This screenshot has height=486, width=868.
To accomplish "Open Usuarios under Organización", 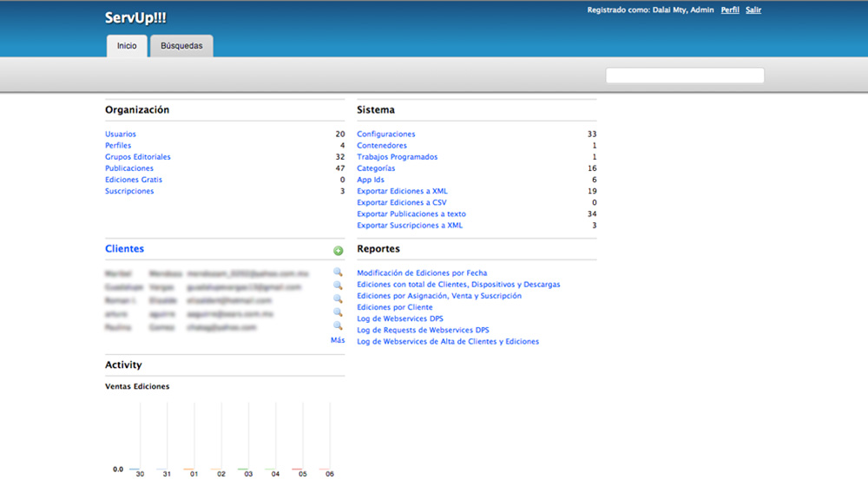I will pyautogui.click(x=121, y=135).
